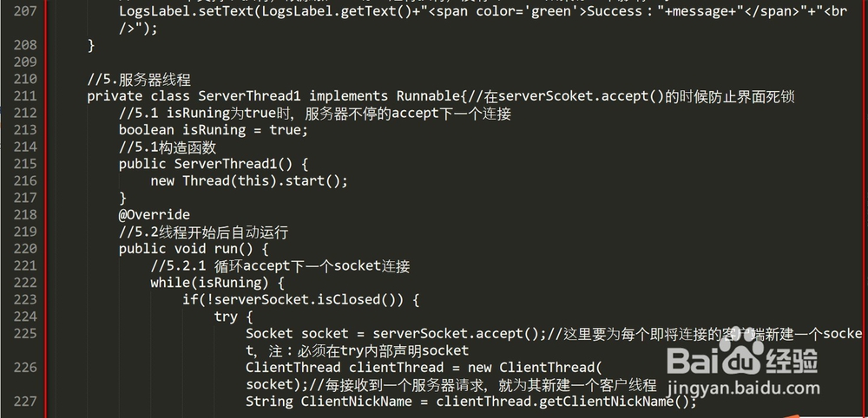Click the 'new Thread(this).start();' statement
The height and width of the screenshot is (418, 868).
[249, 180]
